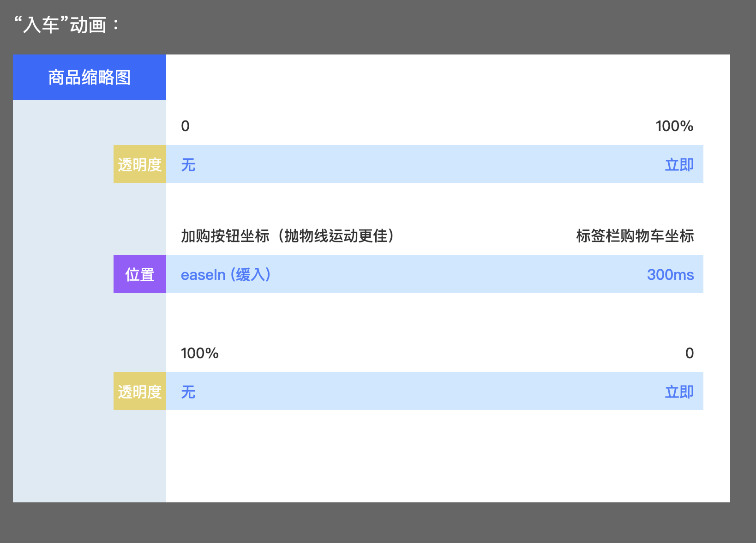756x543 pixels.
Task: Click 立即 in the fade-out opacity bar
Action: pos(679,392)
